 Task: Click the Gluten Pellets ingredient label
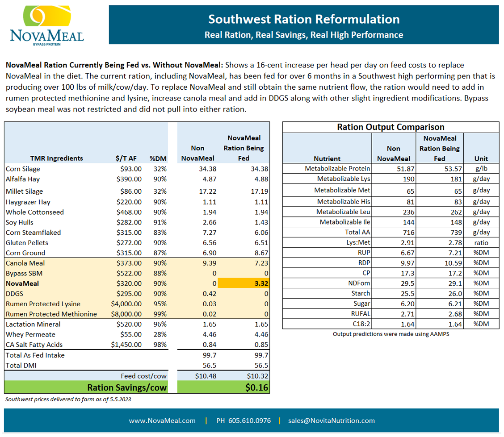coord(27,243)
